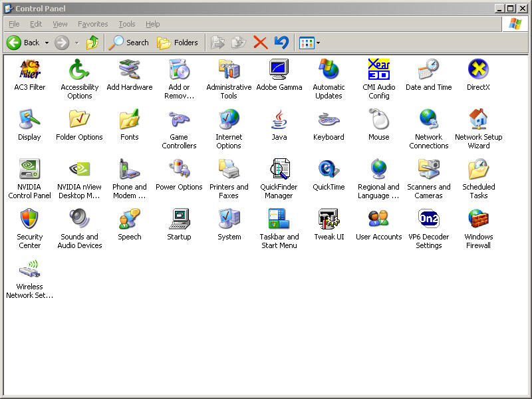Open the Favorites menu
This screenshot has width=532, height=399.
pyautogui.click(x=92, y=24)
